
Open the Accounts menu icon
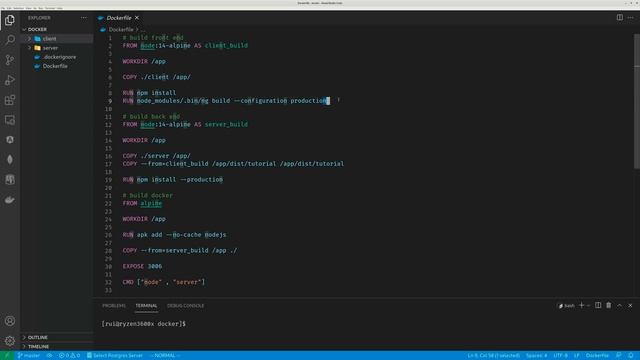[x=10, y=321]
